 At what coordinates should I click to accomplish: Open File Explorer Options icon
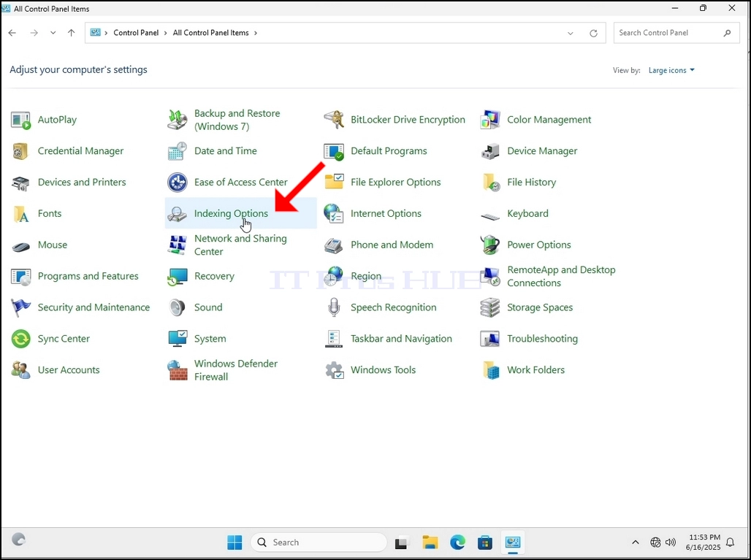pos(334,183)
